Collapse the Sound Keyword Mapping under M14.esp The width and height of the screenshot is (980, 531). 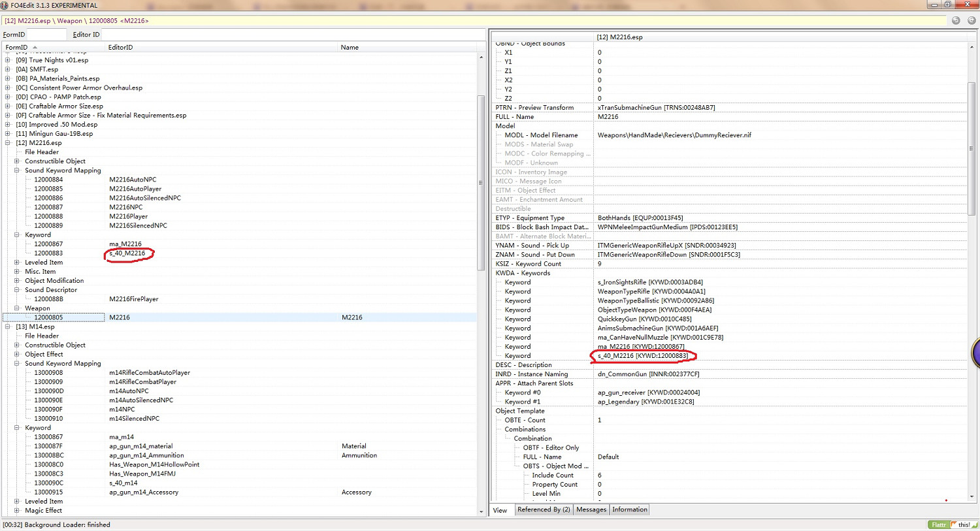tap(17, 364)
